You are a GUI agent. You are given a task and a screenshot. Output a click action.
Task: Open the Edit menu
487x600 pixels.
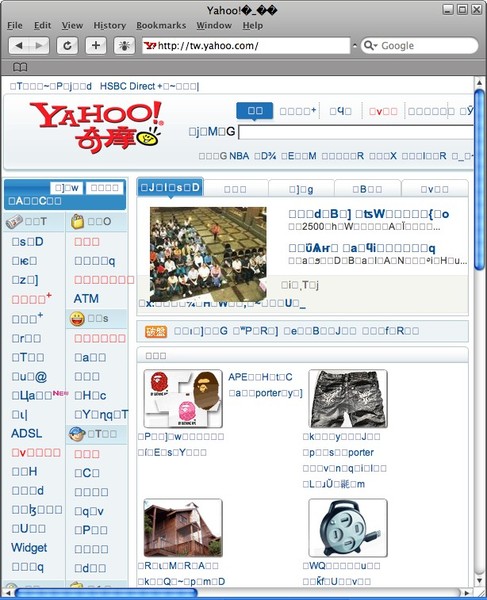click(42, 26)
